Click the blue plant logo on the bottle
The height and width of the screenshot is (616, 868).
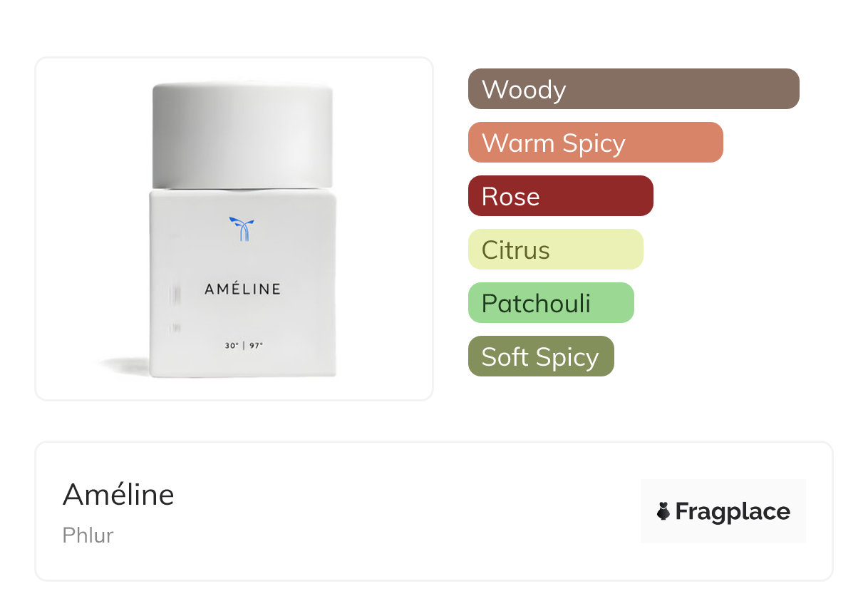pyautogui.click(x=242, y=228)
